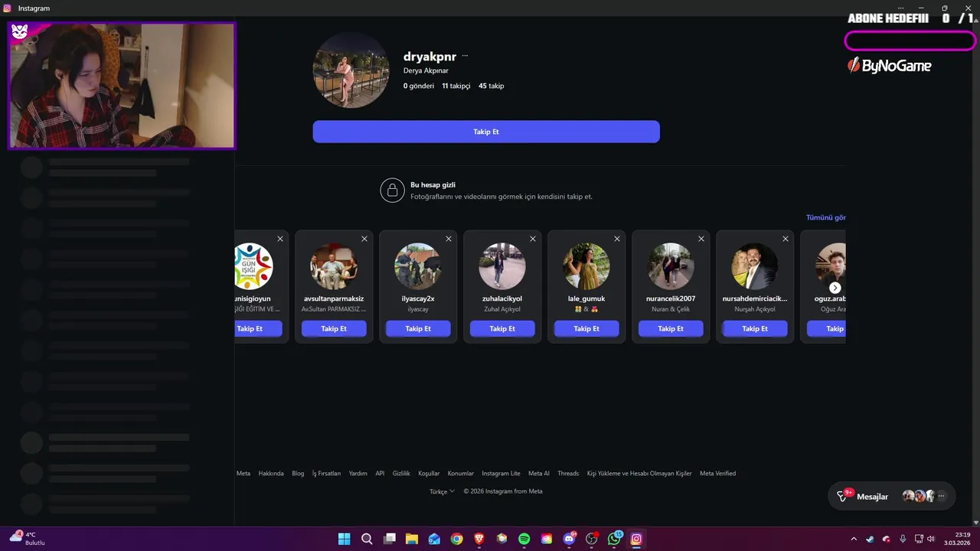Click the Instagram taskbar icon
980x551 pixels.
point(636,539)
